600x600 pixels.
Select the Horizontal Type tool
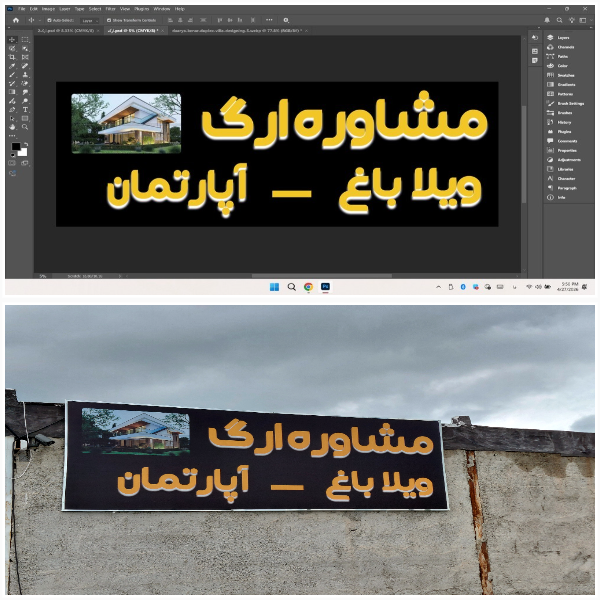point(25,110)
